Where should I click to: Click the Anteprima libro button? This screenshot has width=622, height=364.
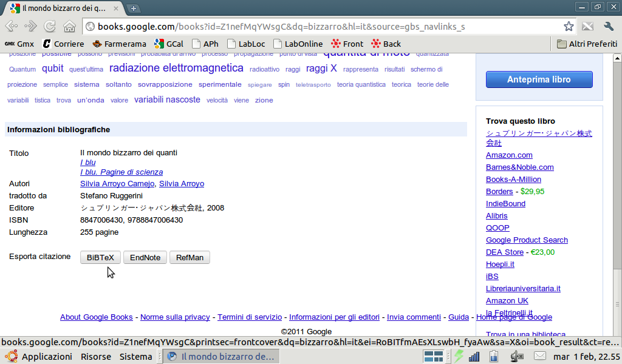[539, 79]
